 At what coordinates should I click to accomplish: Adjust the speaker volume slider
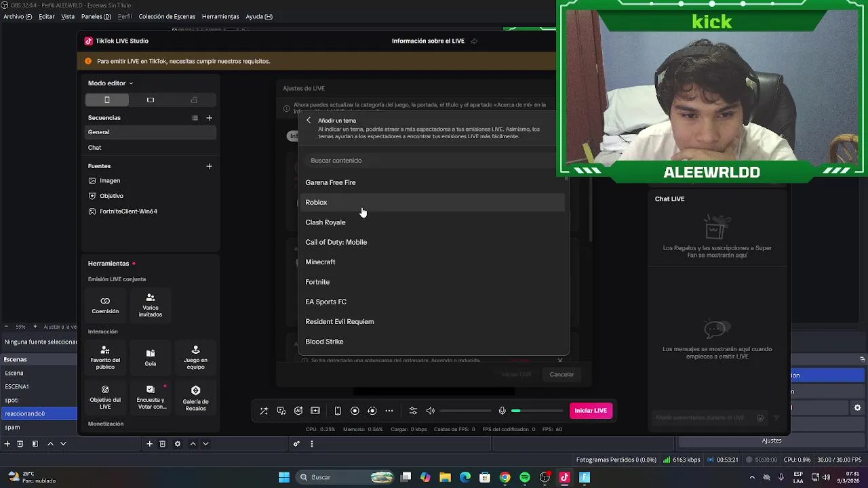click(465, 411)
